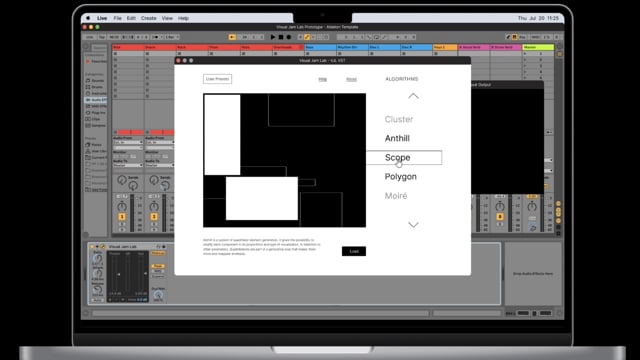Viewport: 640px width, 360px height.
Task: Click the track 2 pan knob
Action: (x=154, y=207)
